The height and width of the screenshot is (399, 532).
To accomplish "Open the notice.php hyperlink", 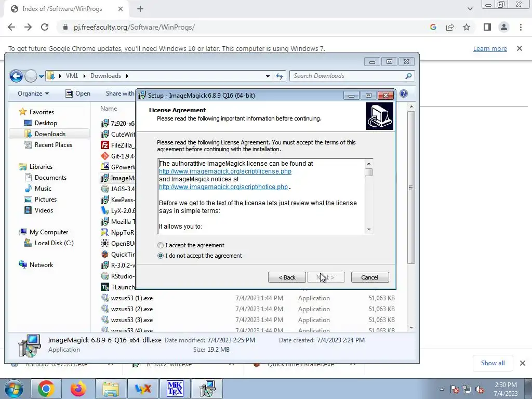I will point(223,187).
